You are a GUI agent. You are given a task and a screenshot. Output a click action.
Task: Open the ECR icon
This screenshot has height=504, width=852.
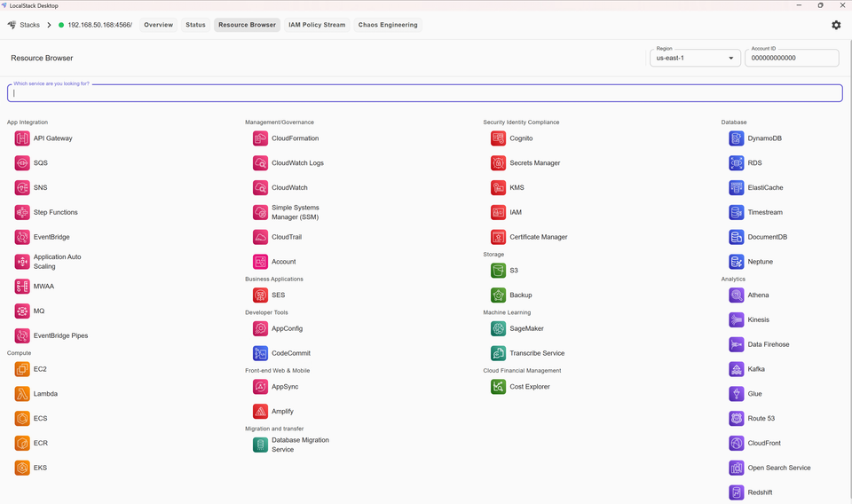click(22, 443)
